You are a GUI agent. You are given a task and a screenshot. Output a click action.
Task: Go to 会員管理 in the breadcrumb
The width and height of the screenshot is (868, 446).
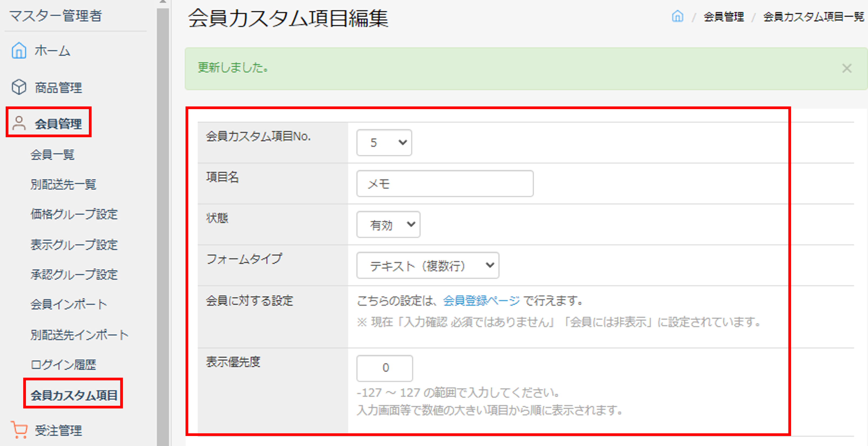pyautogui.click(x=724, y=16)
